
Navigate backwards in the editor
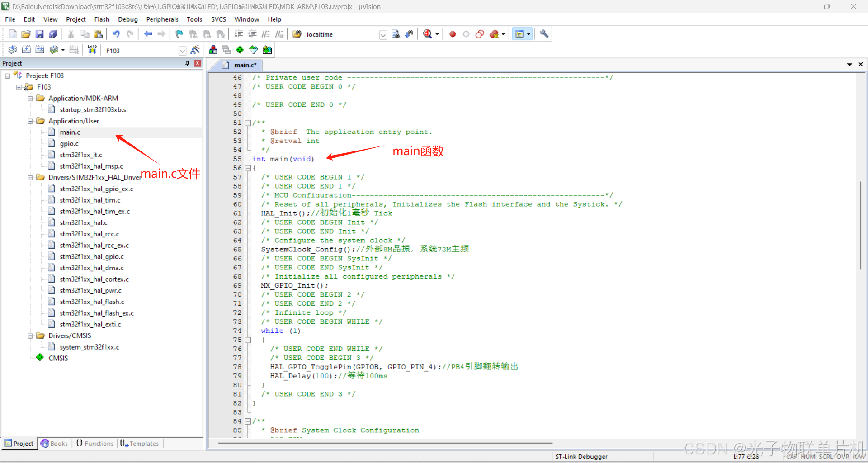pos(148,34)
